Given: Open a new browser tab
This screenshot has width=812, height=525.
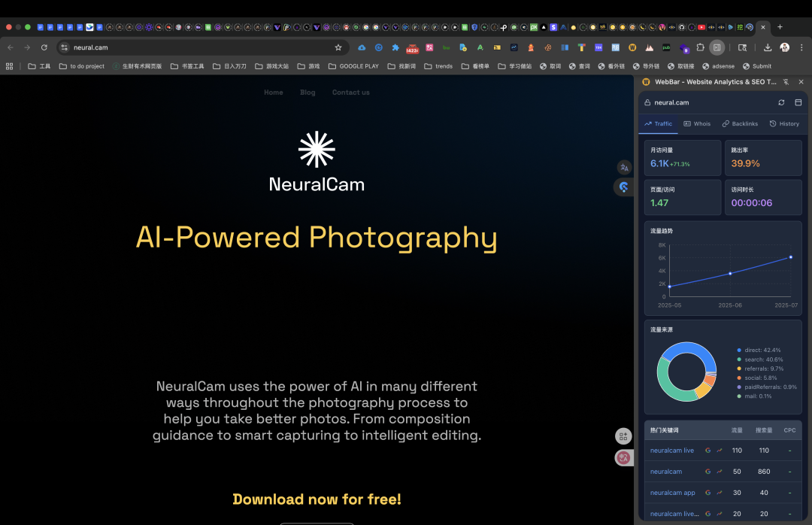Looking at the screenshot, I should point(780,27).
